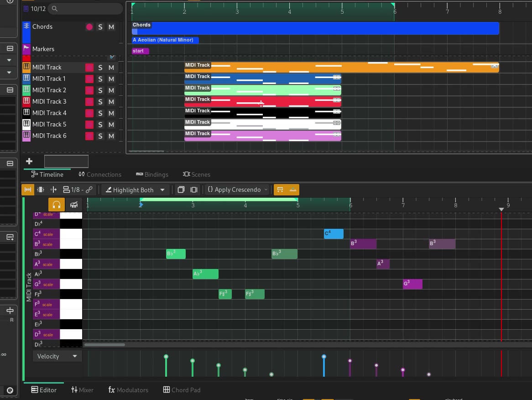Toggle record arm on Chords track

coord(89,27)
